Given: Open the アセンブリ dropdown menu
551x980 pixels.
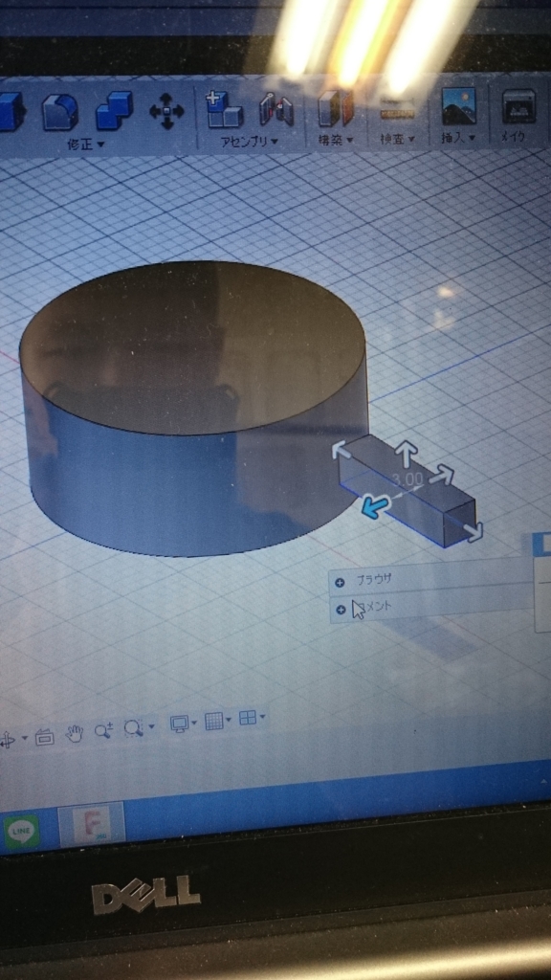Looking at the screenshot, I should click(249, 142).
